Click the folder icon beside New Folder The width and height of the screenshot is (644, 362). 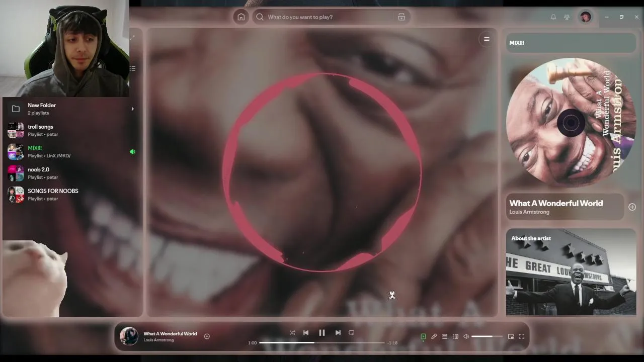(16, 109)
